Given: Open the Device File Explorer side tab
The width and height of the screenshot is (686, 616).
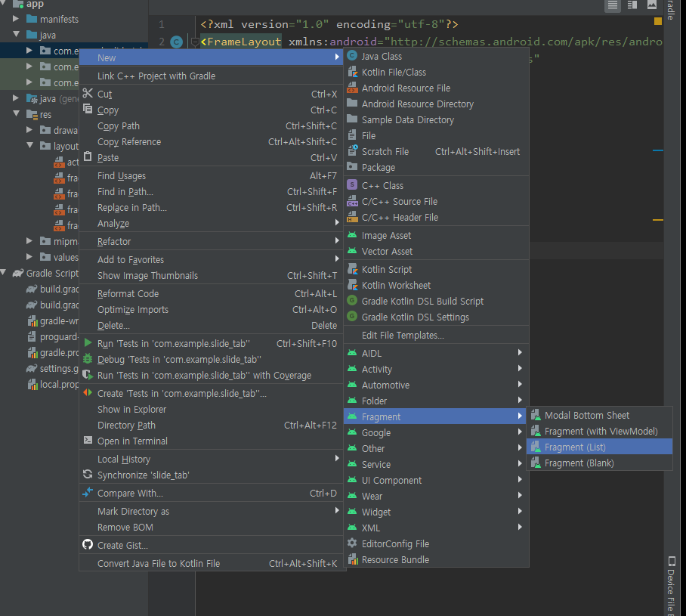Looking at the screenshot, I should 672,586.
